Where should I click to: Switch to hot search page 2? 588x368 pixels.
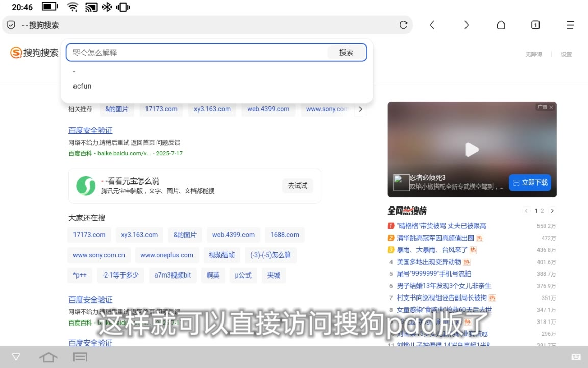click(542, 211)
